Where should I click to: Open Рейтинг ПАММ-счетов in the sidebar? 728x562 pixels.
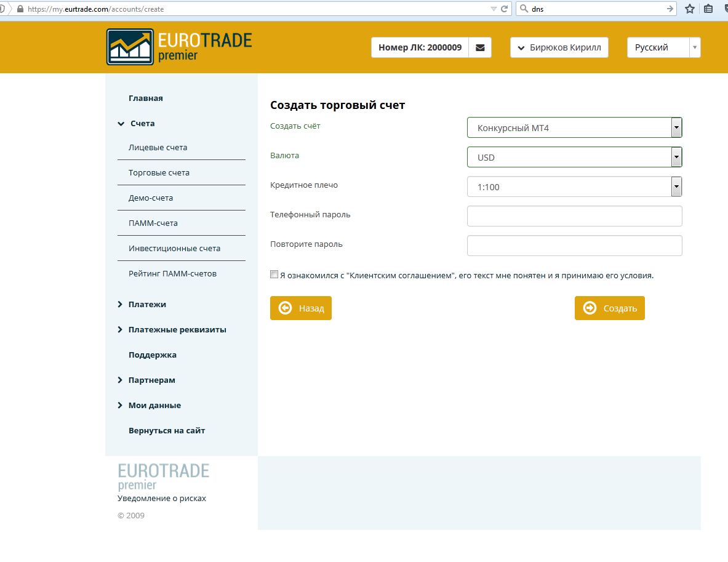(x=173, y=273)
